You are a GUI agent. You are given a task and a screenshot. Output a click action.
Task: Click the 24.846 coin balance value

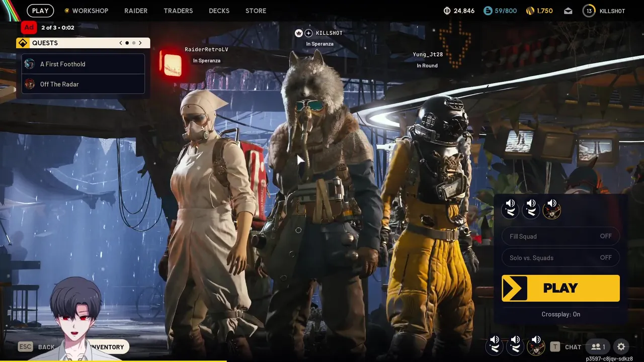coord(464,11)
